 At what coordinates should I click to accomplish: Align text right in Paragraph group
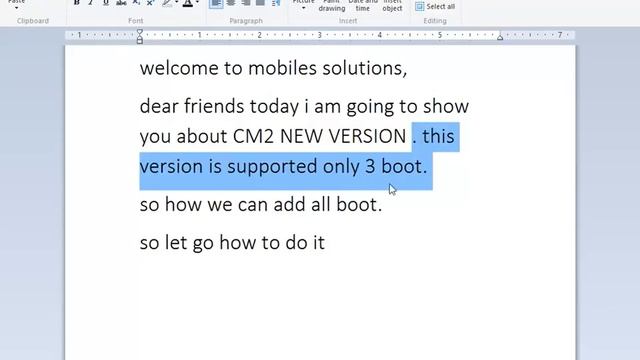point(246,3)
